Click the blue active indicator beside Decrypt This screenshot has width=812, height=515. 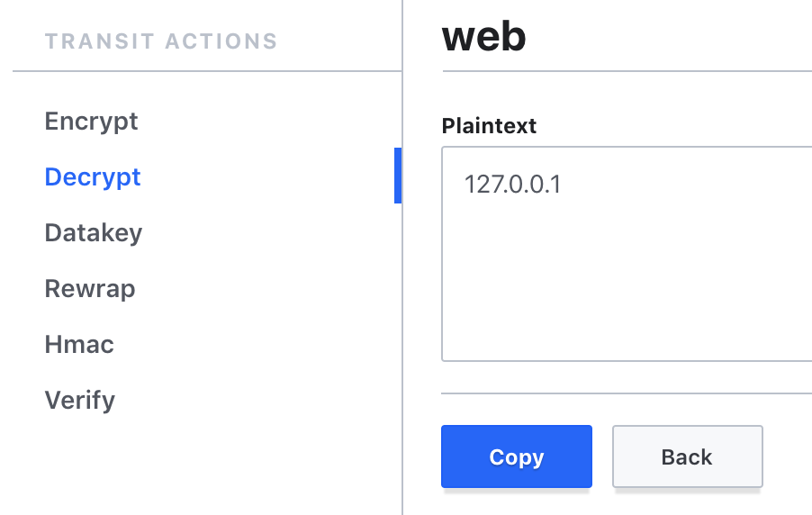click(x=398, y=176)
